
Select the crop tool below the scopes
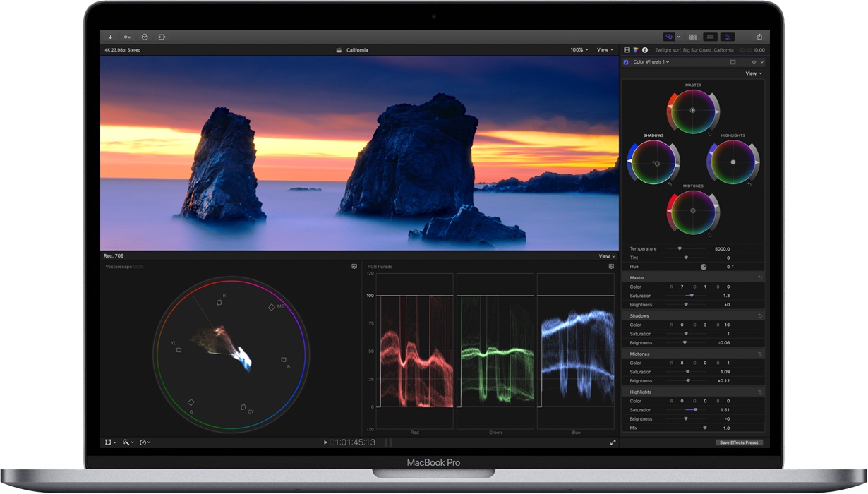pos(109,442)
